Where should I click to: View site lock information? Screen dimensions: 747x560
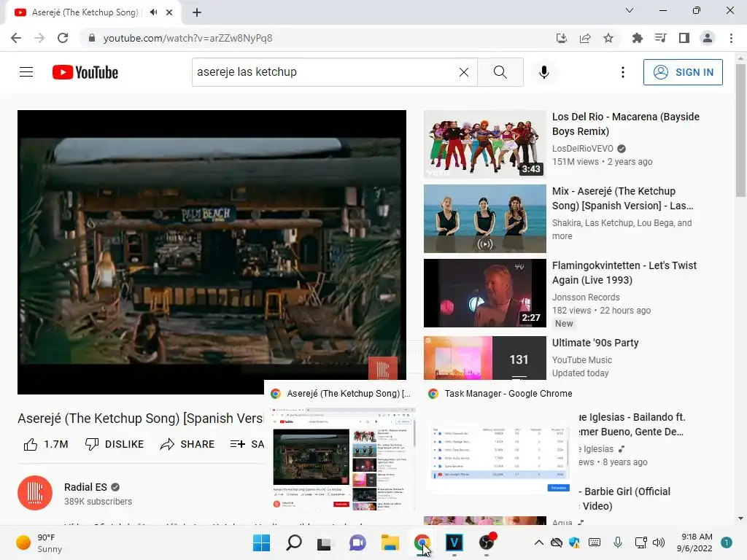pos(92,38)
